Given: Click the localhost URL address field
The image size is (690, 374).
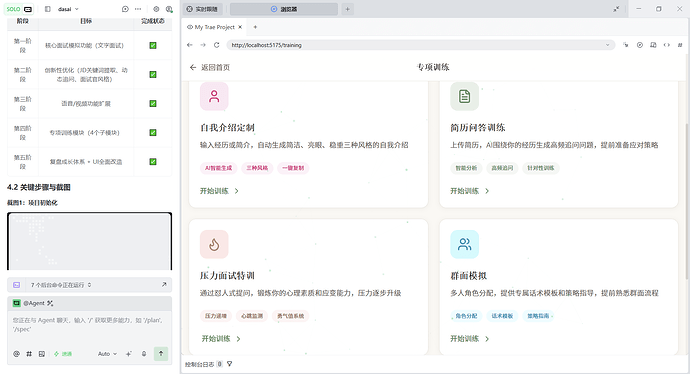Looking at the screenshot, I should point(420,45).
